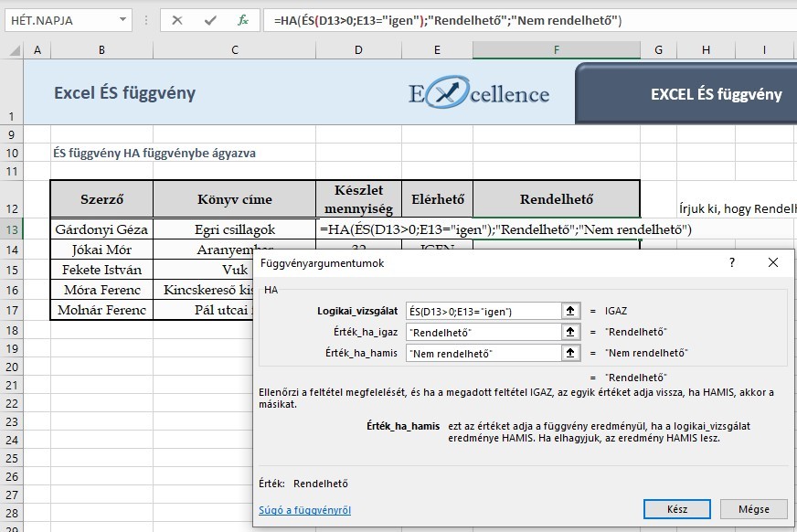Select column E header

point(437,49)
